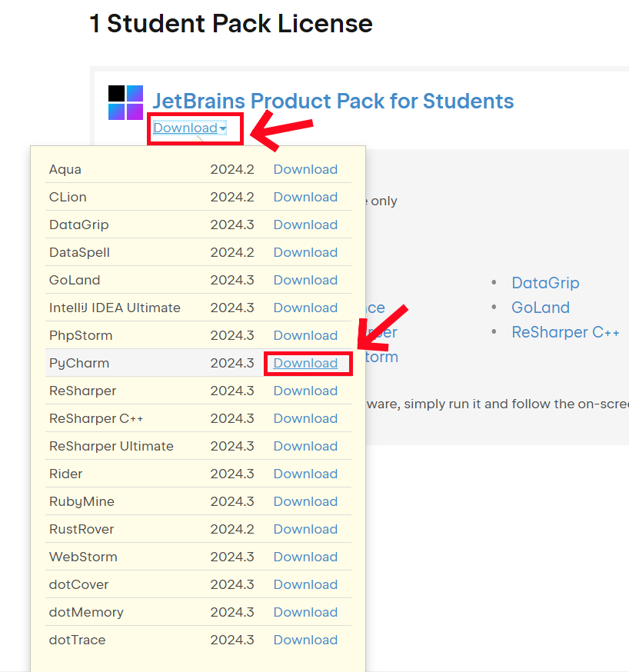Click Aqua version 2024.2
The height and width of the screenshot is (672, 629).
click(x=232, y=169)
